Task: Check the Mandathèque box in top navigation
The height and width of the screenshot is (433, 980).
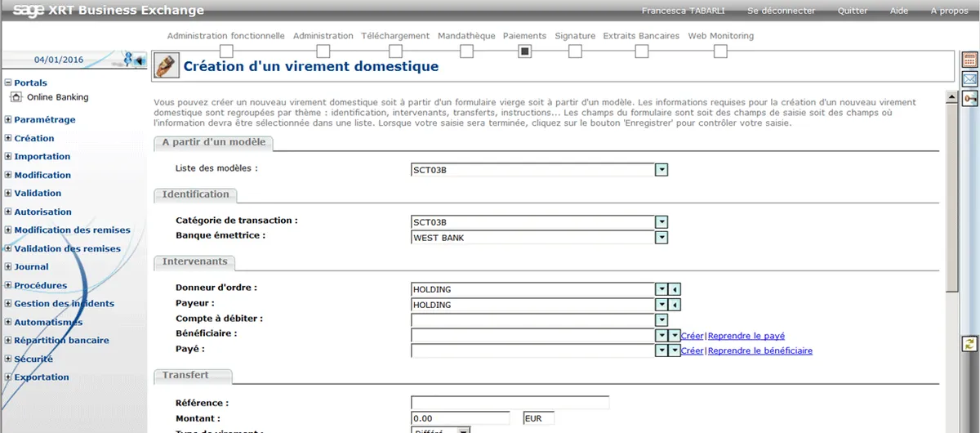Action: tap(467, 51)
